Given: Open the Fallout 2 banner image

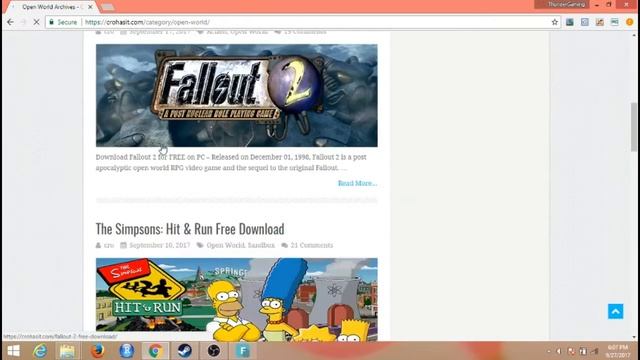Looking at the screenshot, I should click(x=237, y=96).
